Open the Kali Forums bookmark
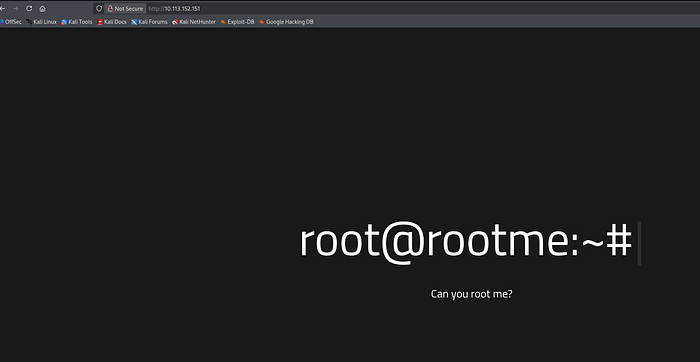The image size is (700, 362). click(150, 21)
